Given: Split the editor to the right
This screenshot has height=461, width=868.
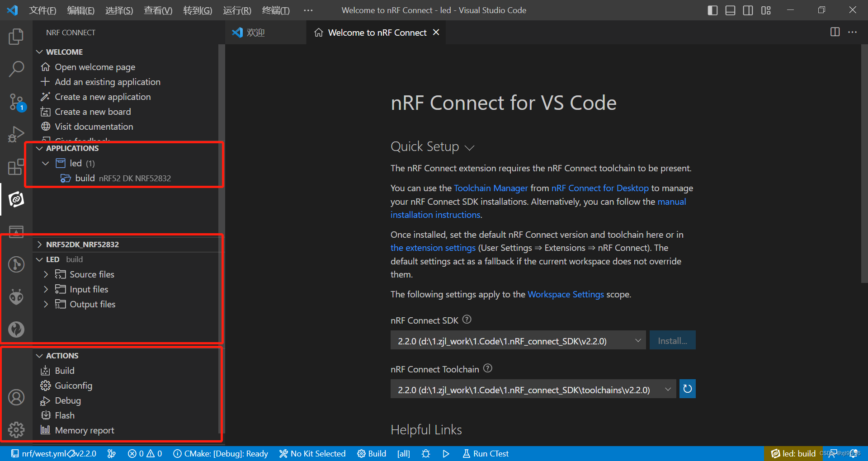Looking at the screenshot, I should [835, 32].
